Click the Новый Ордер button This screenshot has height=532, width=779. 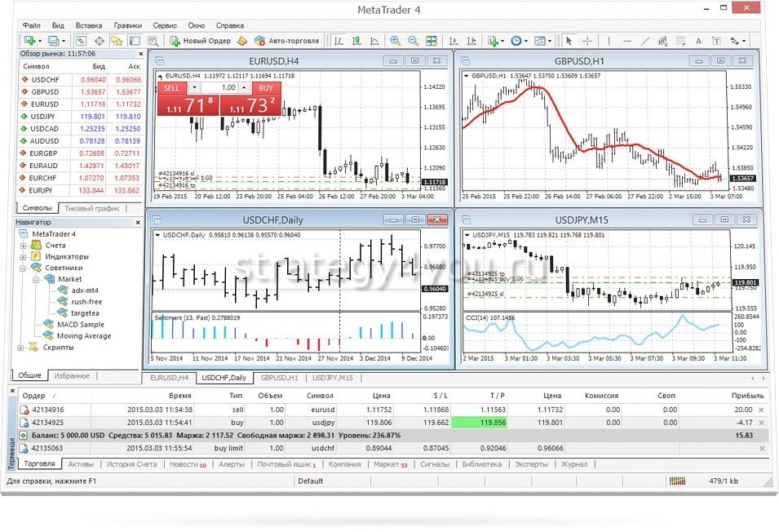tap(201, 41)
